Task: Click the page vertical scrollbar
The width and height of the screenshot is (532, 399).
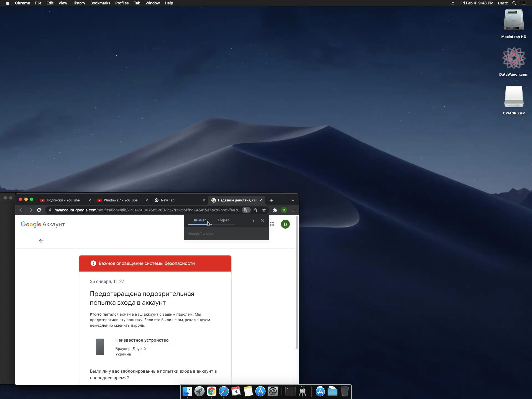Action: (297, 283)
